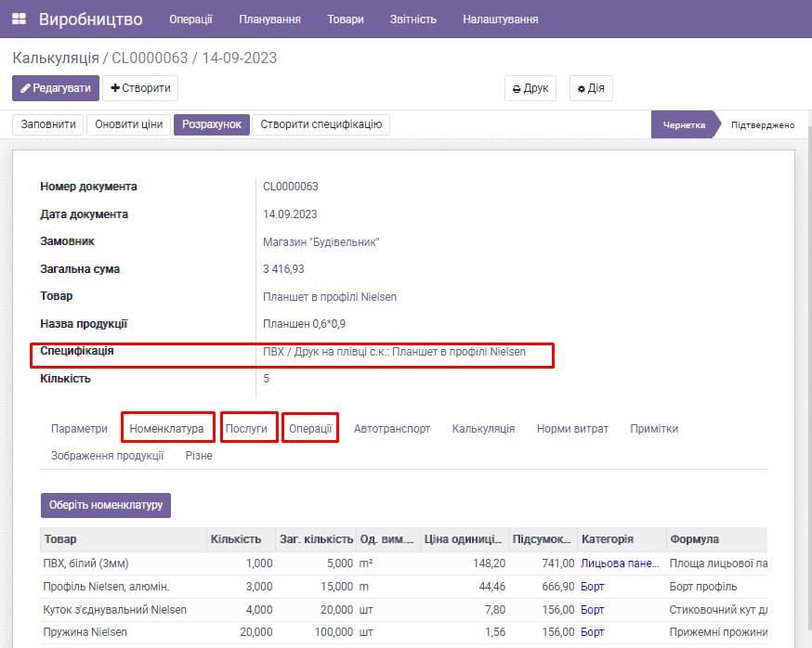Screen dimensions: 812x648
Task: Open the Борт category in Пружина Nielsen row
Action: click(593, 632)
